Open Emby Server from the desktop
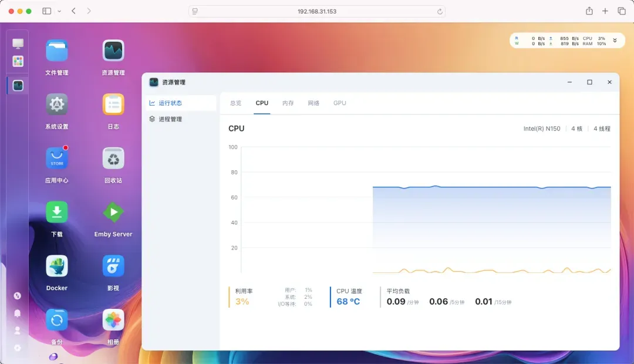This screenshot has height=364, width=634. 113,213
